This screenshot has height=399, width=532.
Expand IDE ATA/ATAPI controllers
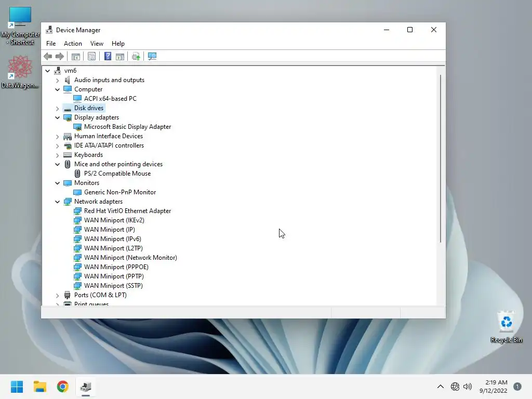[x=57, y=145]
